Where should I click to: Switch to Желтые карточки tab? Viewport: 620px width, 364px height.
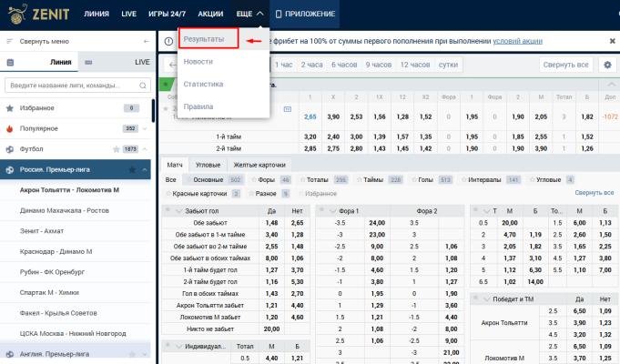259,165
